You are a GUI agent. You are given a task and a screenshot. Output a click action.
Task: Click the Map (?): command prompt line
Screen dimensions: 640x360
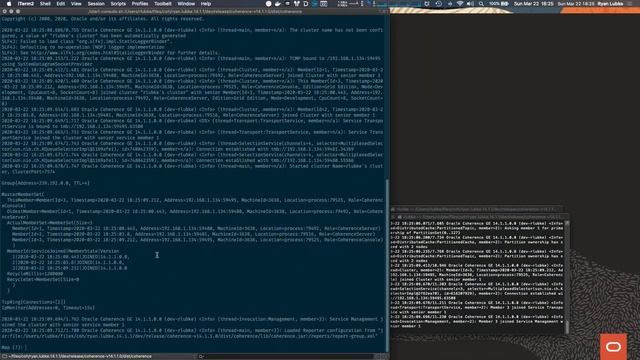14,347
